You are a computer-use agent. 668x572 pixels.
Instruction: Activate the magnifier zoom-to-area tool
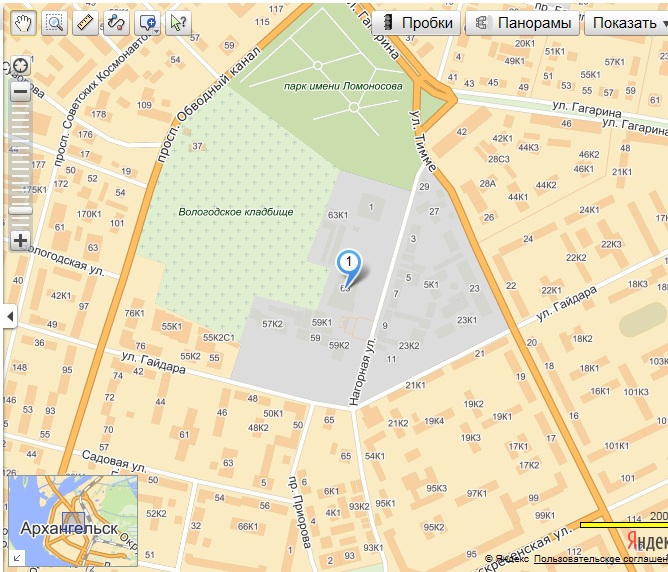pos(54,22)
